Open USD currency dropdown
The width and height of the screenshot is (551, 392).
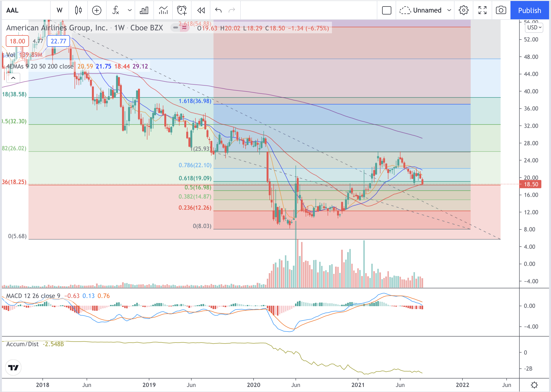(534, 27)
